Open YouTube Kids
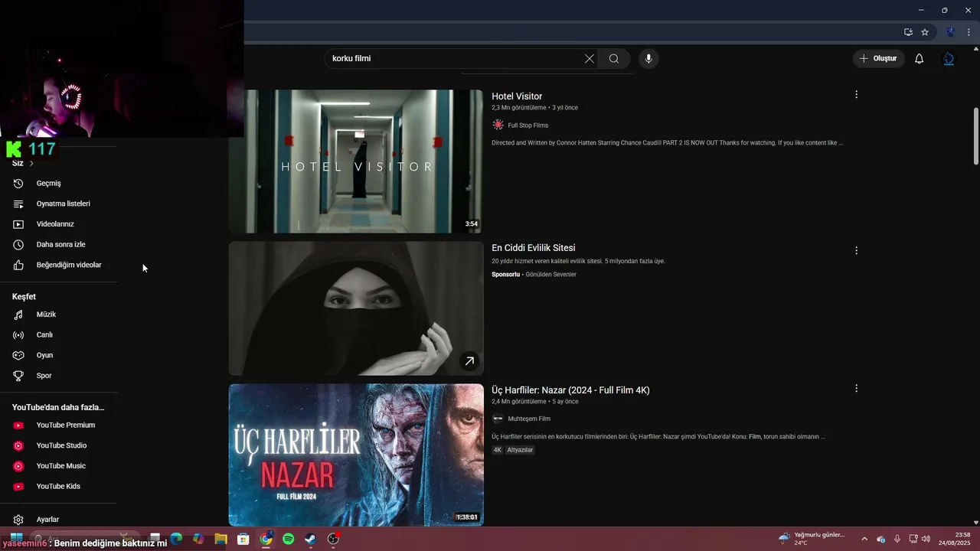Image resolution: width=980 pixels, height=551 pixels. [x=58, y=487]
